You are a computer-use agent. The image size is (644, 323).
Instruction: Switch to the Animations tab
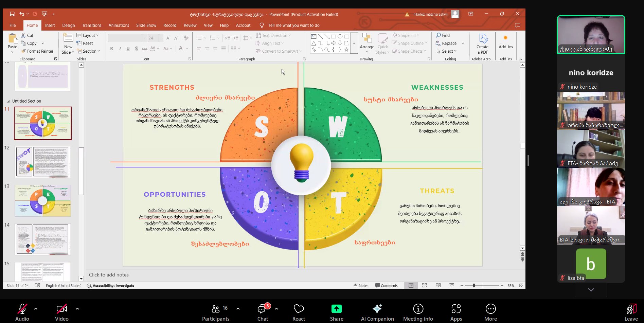point(119,25)
